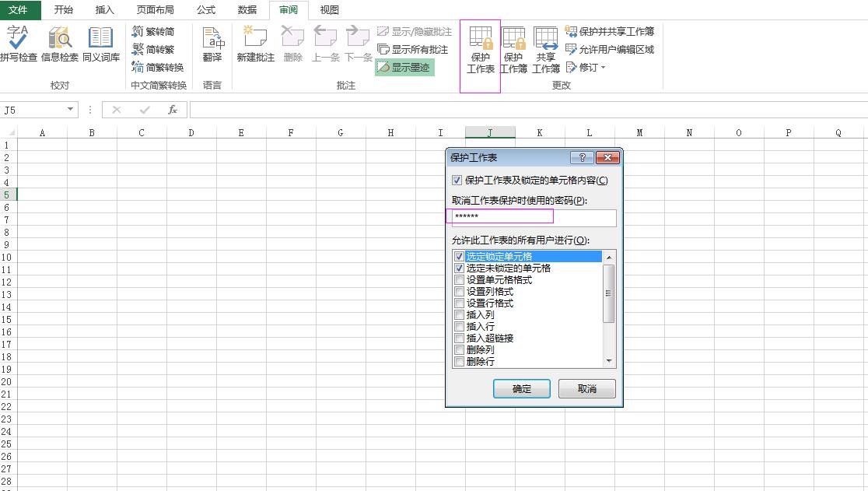Open 简繁转换 conversion options
The image size is (868, 491).
pyautogui.click(x=158, y=67)
